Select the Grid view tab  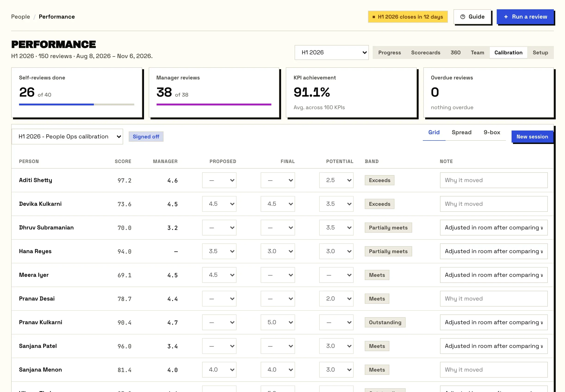point(434,132)
